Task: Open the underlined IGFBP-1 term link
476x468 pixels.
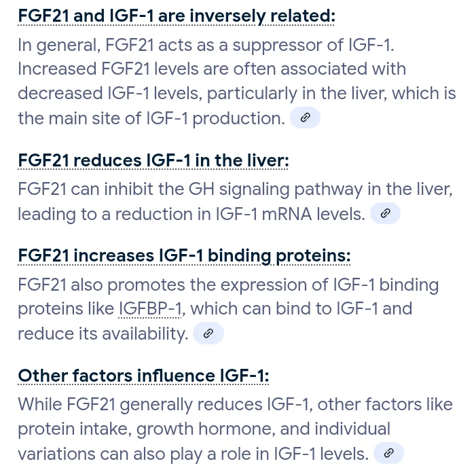Action: [150, 308]
